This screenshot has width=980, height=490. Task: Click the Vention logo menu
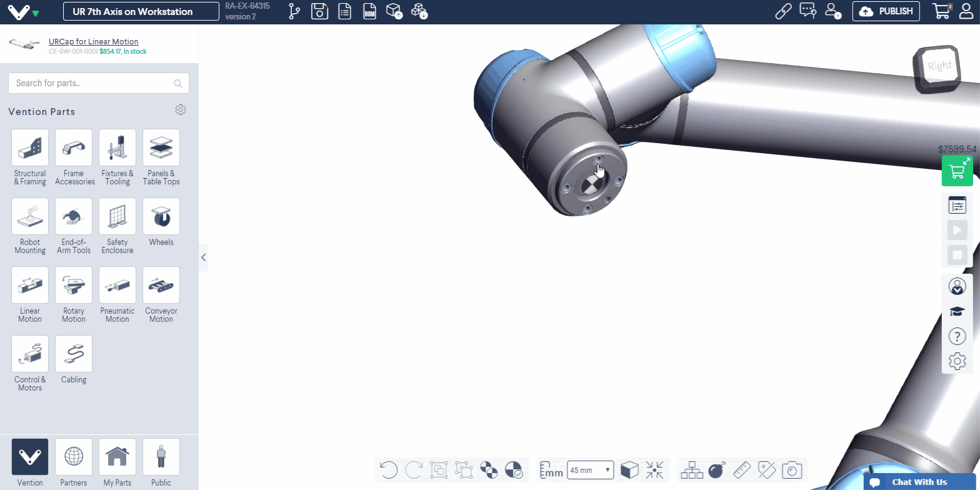click(x=24, y=11)
